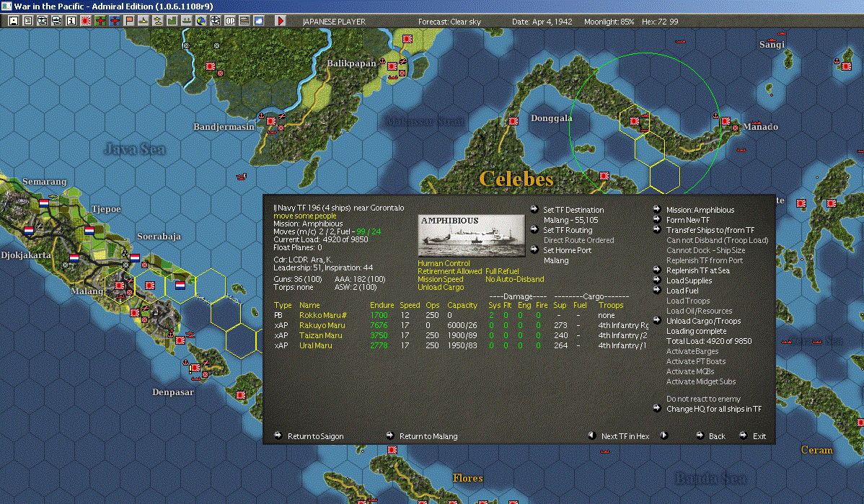Click the Back button
Viewport: 864px width, 504px height.
click(x=717, y=436)
